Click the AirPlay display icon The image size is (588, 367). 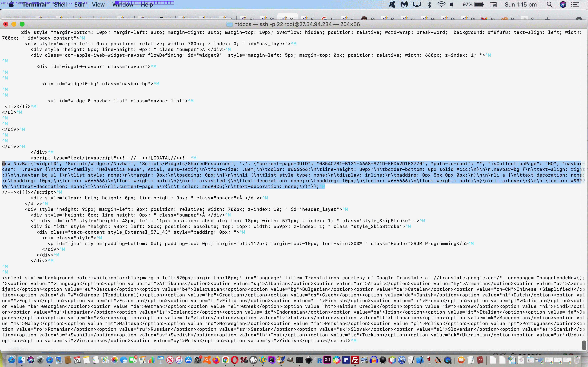[417, 5]
